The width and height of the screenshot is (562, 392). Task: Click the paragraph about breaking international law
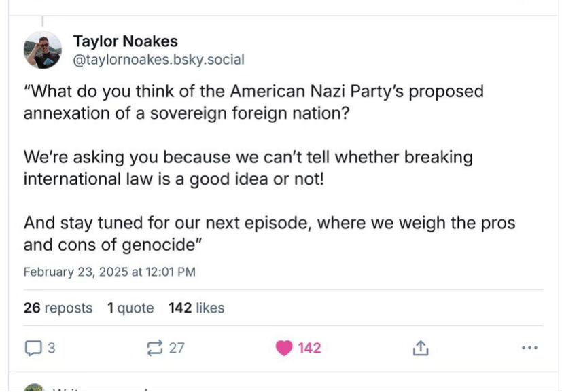(248, 167)
